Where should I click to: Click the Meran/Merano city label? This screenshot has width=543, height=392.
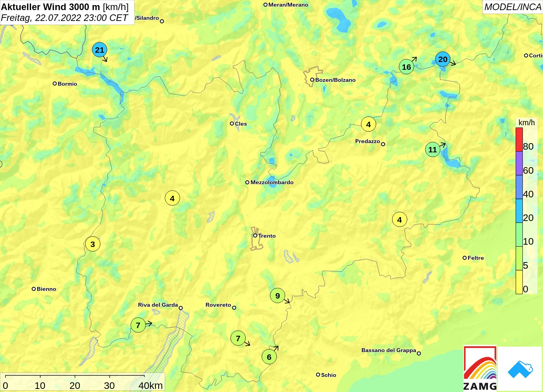[288, 5]
